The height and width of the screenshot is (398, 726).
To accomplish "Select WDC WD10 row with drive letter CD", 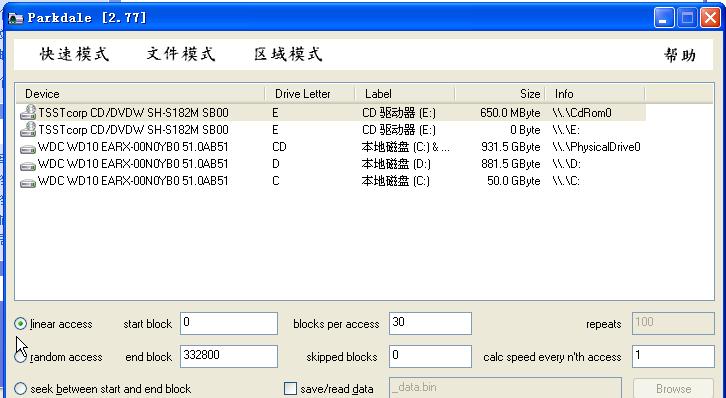I will tap(331, 147).
